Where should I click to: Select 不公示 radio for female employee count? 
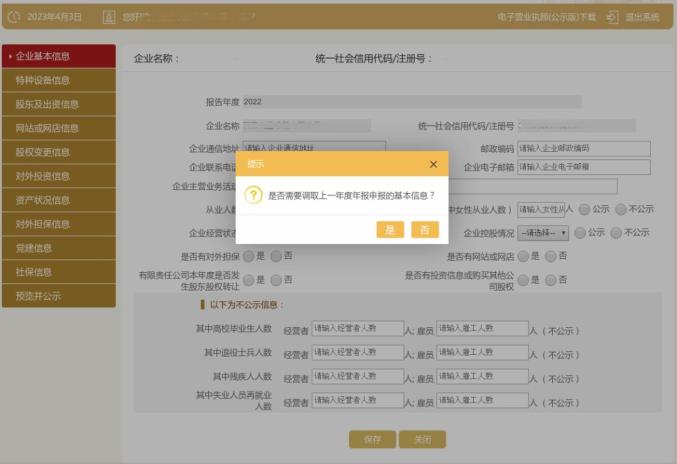[x=622, y=209]
